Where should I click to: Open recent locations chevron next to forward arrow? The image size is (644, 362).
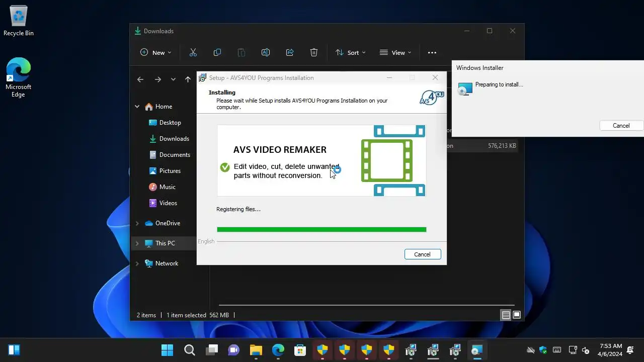click(173, 79)
